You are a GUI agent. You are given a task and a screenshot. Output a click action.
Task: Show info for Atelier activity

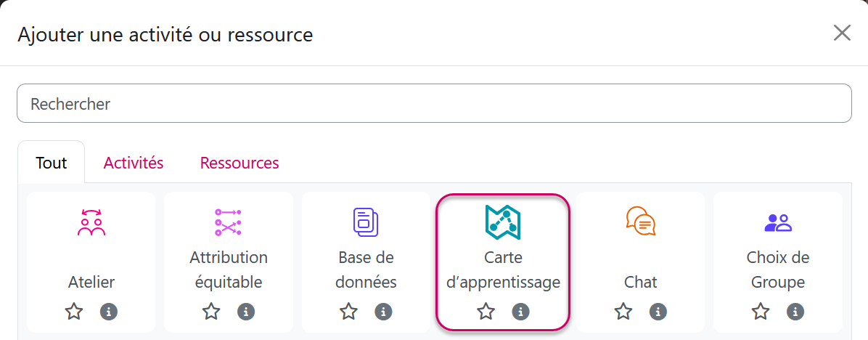109,312
